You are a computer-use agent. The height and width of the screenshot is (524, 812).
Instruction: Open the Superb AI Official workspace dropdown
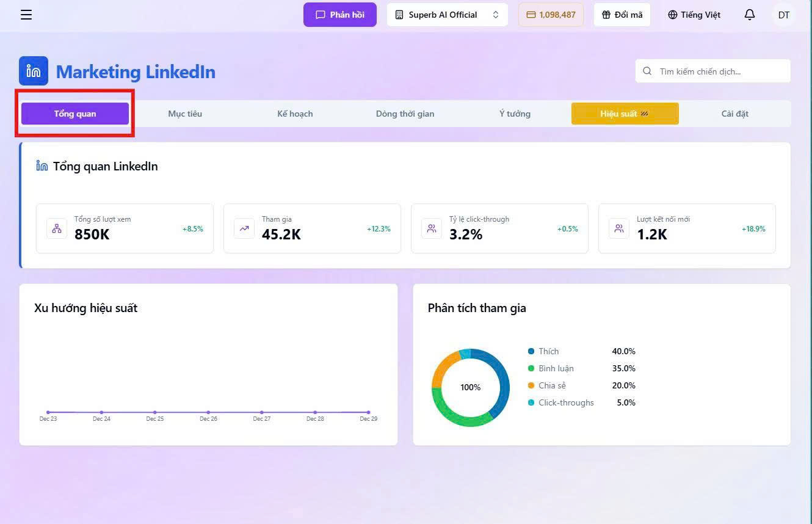point(448,15)
